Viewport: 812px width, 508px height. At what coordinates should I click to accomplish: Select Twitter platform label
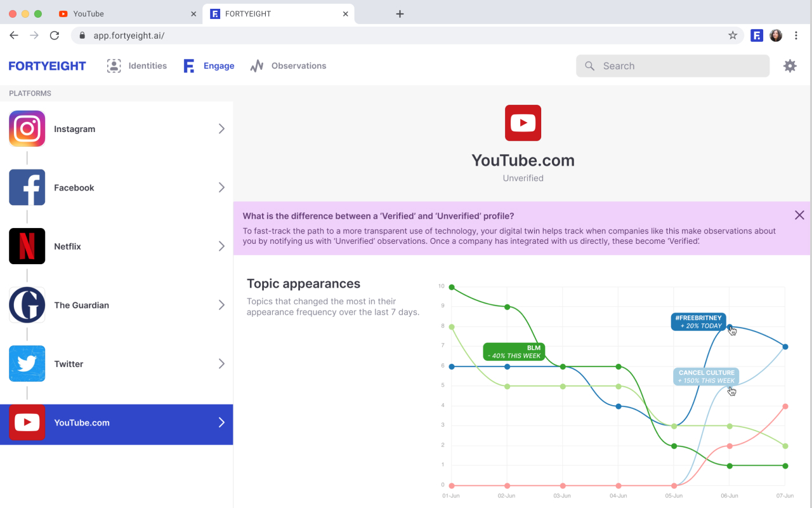(x=69, y=364)
